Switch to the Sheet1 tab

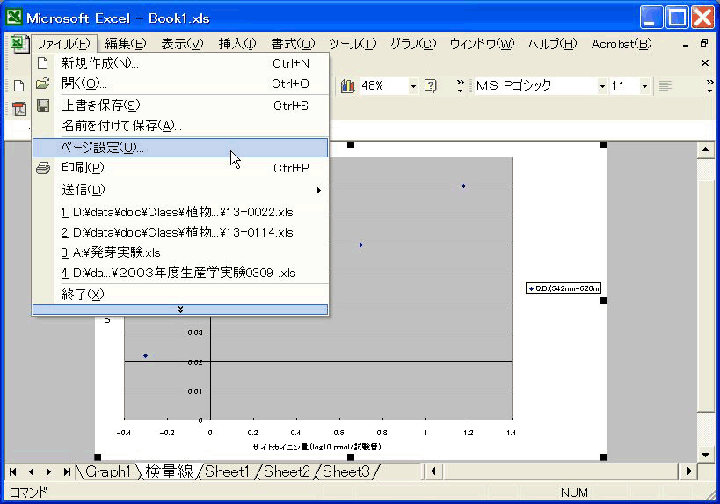click(227, 471)
